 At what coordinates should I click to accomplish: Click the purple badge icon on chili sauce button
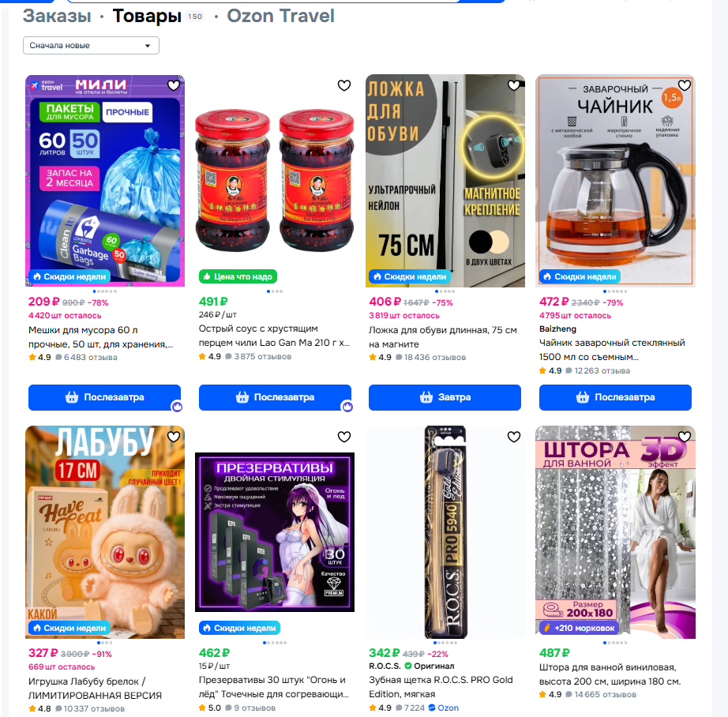347,407
